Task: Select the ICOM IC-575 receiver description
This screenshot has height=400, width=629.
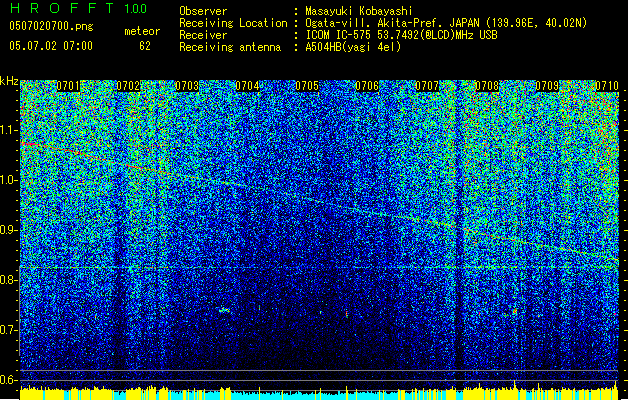Action: point(401,35)
